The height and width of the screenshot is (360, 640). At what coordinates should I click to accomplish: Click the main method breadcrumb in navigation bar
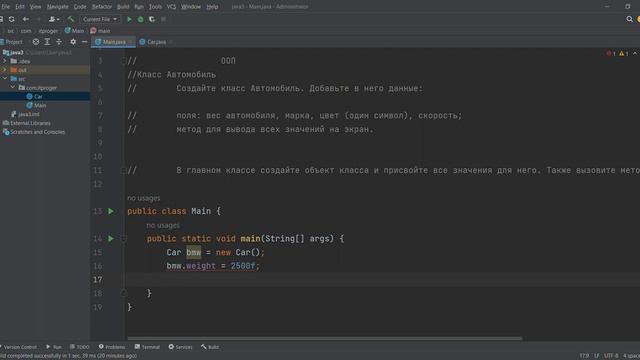click(100, 31)
